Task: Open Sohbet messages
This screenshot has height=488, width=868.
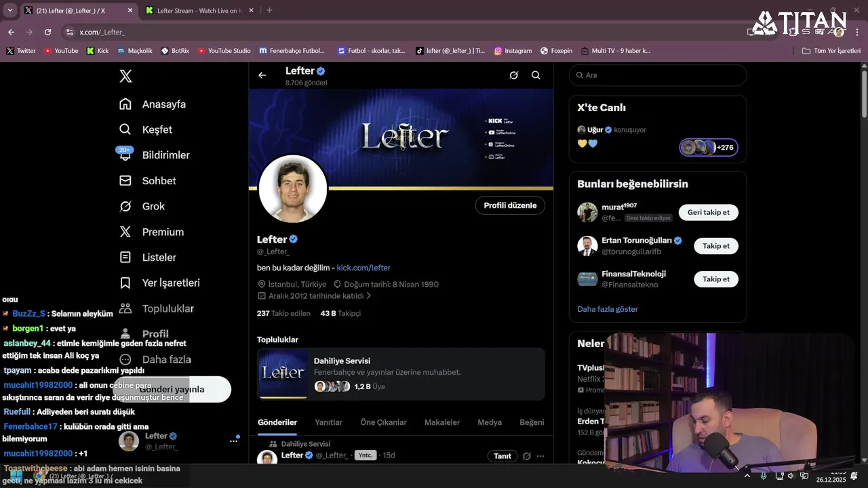Action: click(x=148, y=180)
